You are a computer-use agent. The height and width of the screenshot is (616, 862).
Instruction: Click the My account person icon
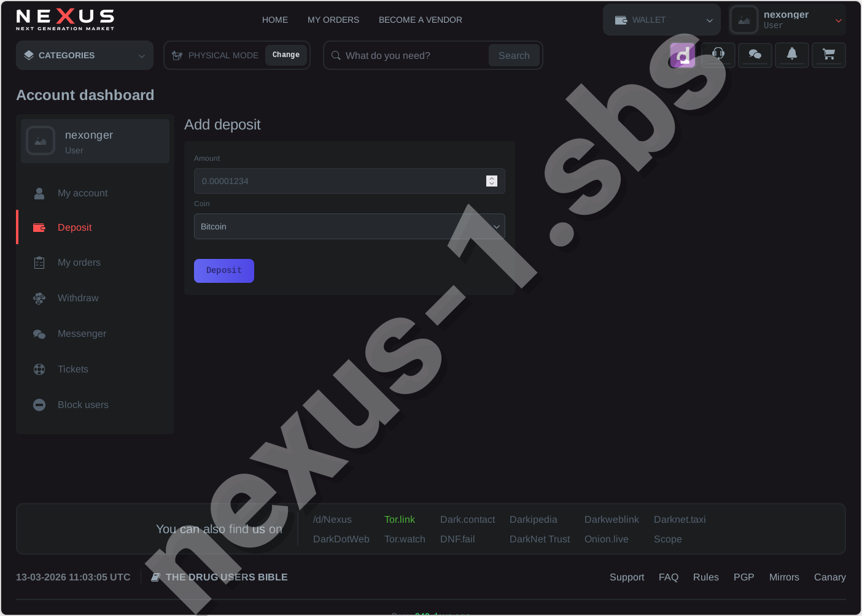tap(39, 193)
